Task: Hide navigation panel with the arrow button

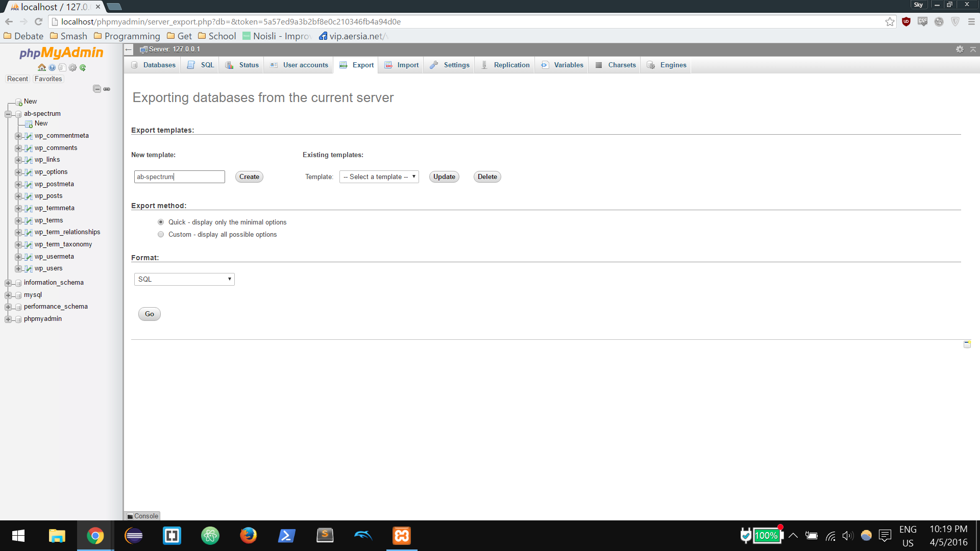Action: click(129, 49)
